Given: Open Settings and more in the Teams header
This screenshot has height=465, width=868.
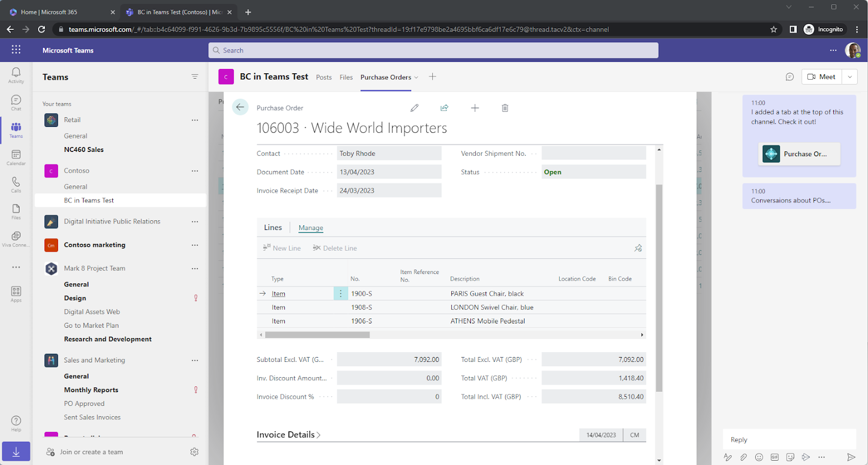Looking at the screenshot, I should pos(833,50).
